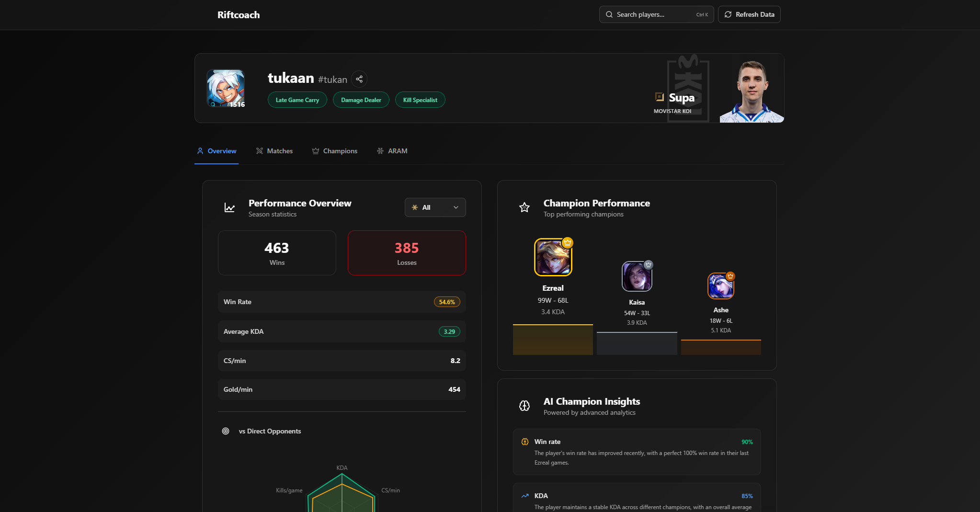Click the orange Ashe podium bar
980x512 pixels.
(721, 347)
